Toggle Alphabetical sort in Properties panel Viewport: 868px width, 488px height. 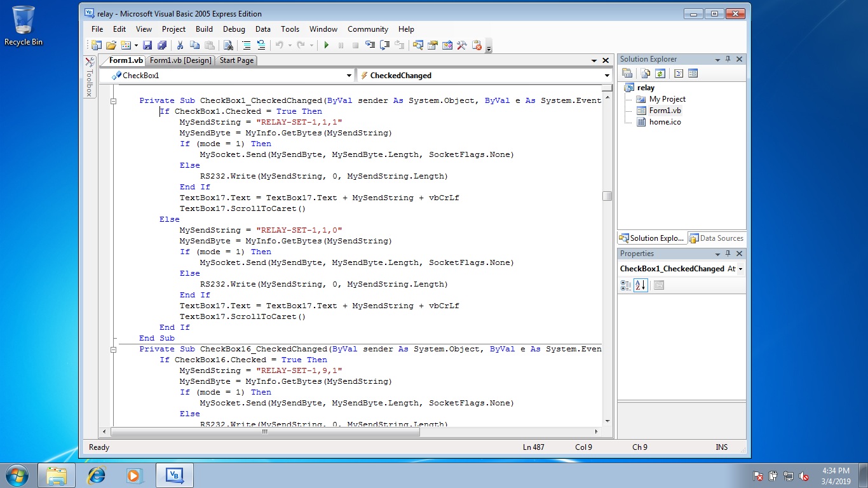pyautogui.click(x=641, y=285)
